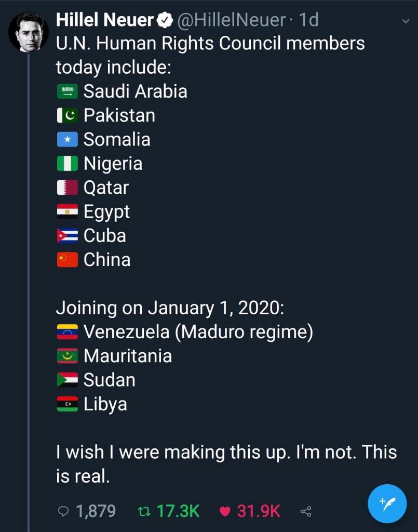This screenshot has width=418, height=532.
Task: Tap the Saudi Arabia flag emoji
Action: tap(68, 91)
